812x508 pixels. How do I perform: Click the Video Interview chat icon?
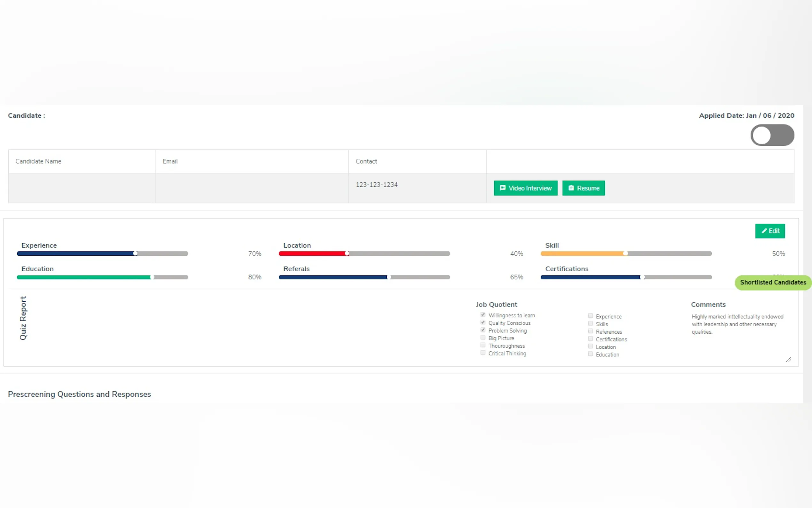coord(502,188)
